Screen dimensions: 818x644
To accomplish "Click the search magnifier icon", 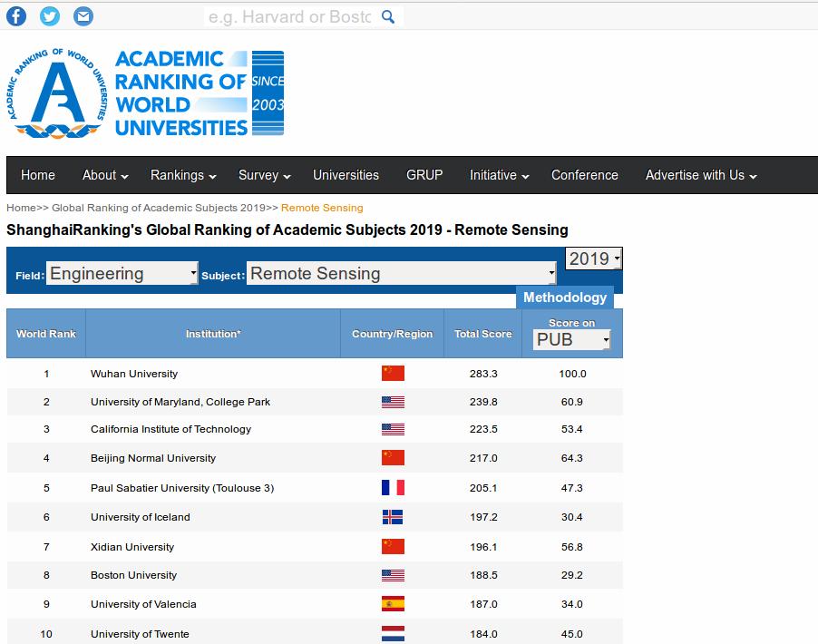I will pyautogui.click(x=387, y=16).
